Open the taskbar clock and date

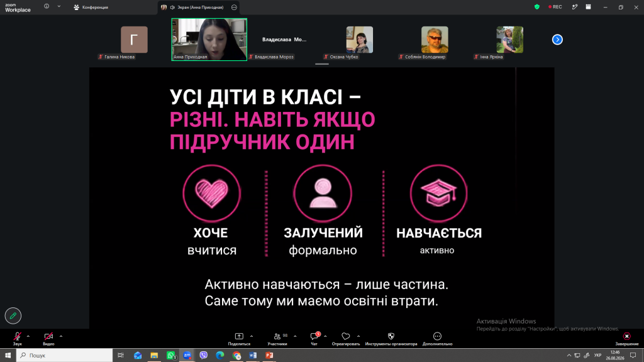point(615,356)
